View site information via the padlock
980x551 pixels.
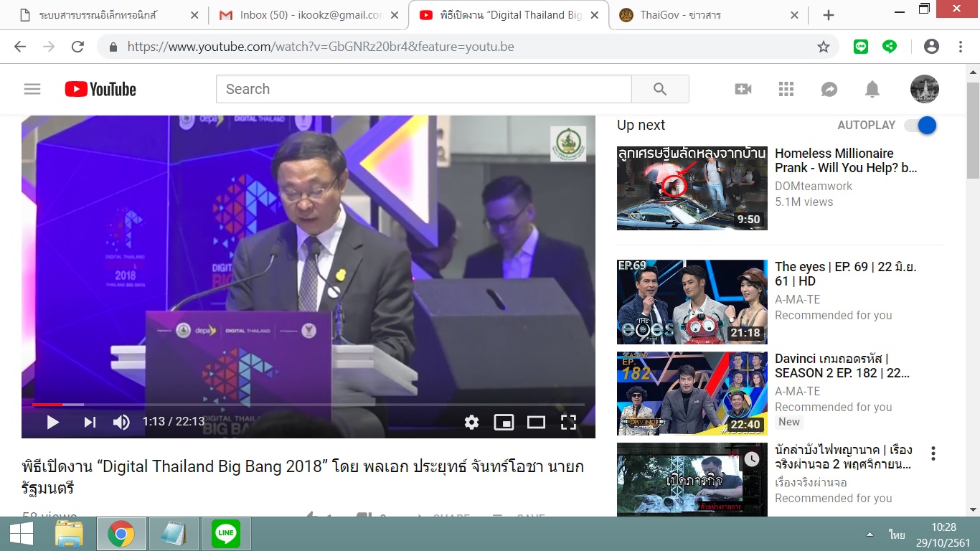point(113,47)
